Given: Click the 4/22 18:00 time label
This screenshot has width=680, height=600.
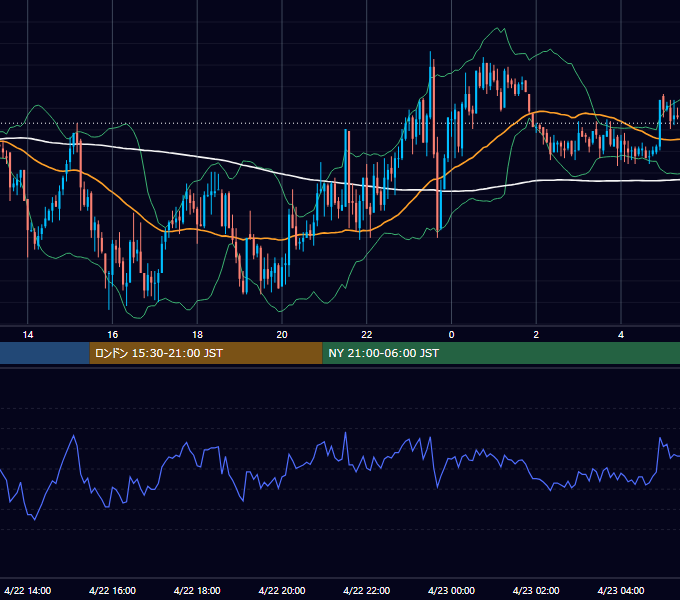Looking at the screenshot, I should (x=197, y=590).
